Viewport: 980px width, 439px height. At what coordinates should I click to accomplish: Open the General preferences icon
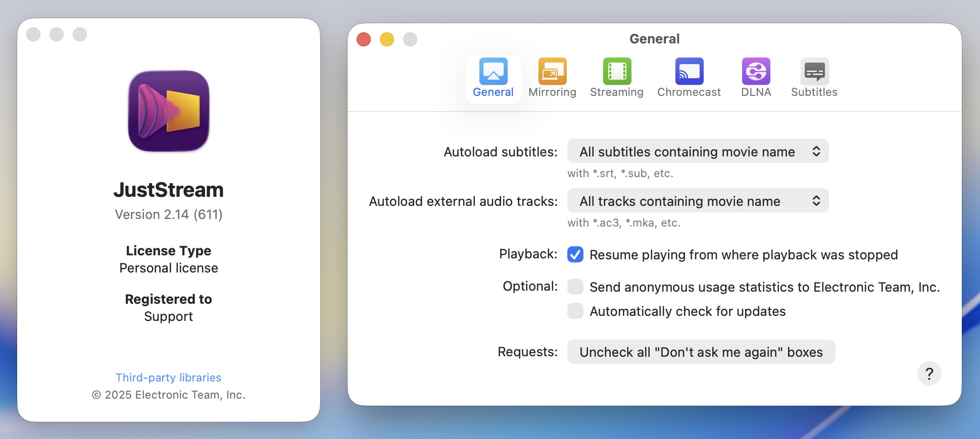click(493, 72)
